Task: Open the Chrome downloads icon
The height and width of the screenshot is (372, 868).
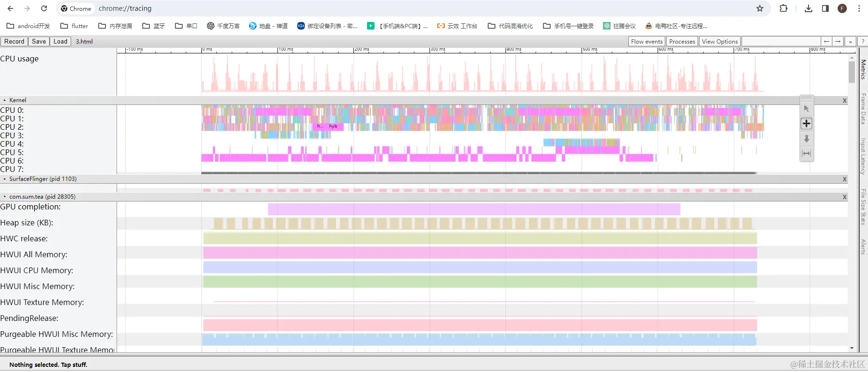Action: pos(809,8)
